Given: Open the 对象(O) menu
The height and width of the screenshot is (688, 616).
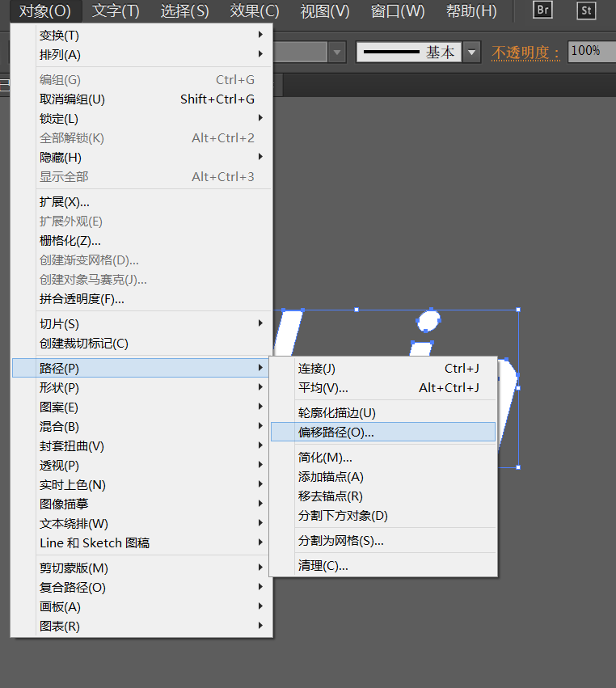Looking at the screenshot, I should [45, 11].
